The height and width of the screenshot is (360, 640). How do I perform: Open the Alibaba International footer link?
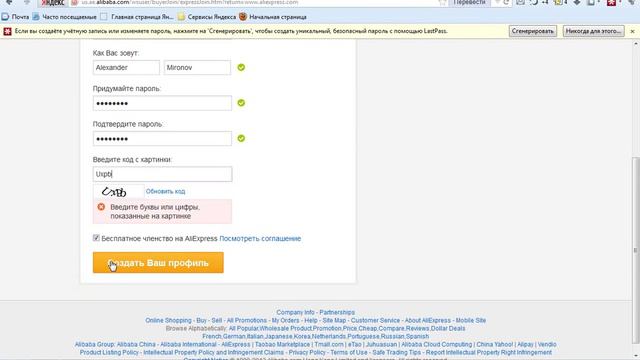coord(188,345)
